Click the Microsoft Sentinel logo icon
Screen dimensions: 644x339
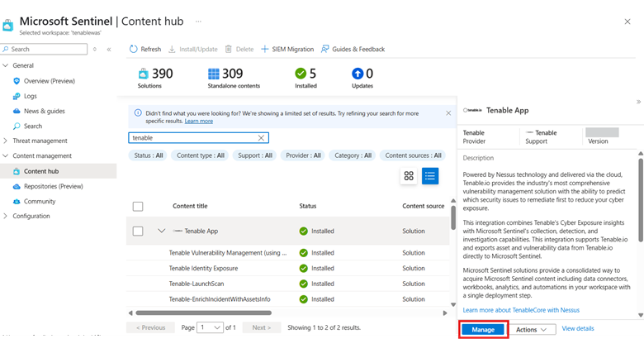pyautogui.click(x=7, y=25)
